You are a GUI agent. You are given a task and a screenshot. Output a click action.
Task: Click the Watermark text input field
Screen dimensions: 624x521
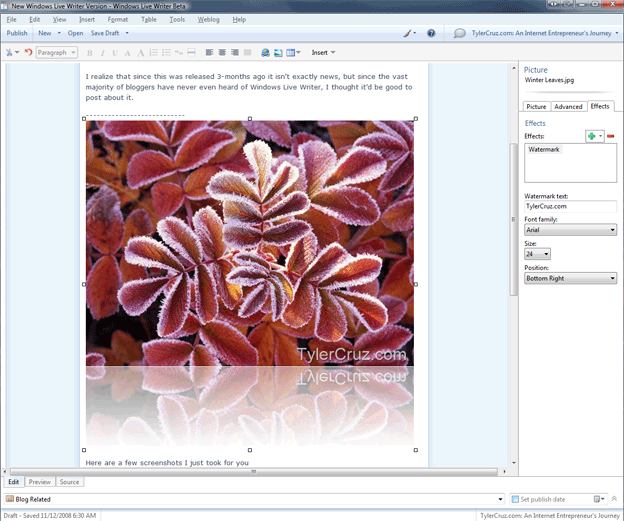[x=570, y=206]
